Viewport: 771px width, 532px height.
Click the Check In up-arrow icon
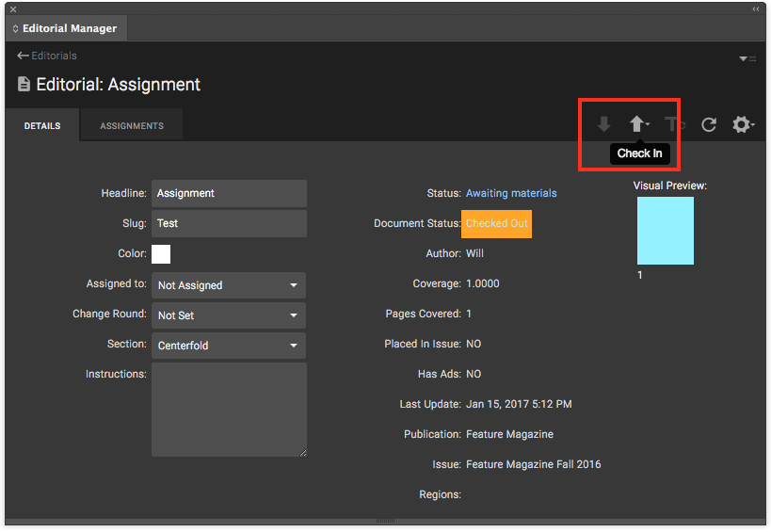tap(637, 124)
